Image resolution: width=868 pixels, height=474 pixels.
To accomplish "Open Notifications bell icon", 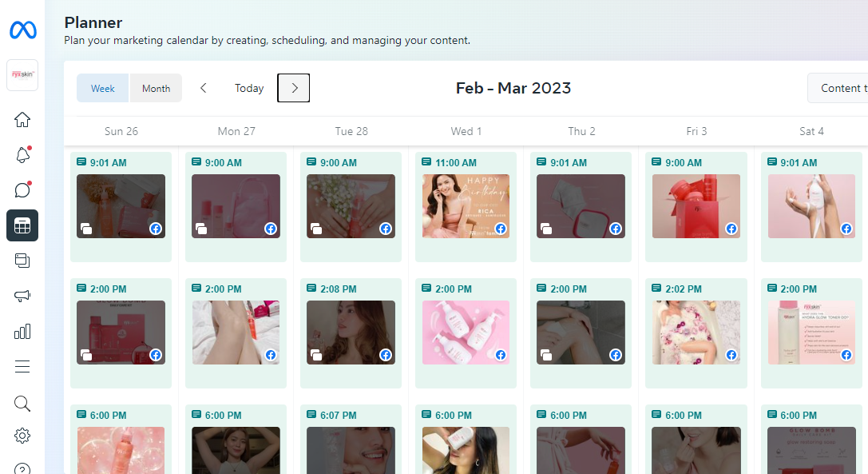I will [x=22, y=155].
